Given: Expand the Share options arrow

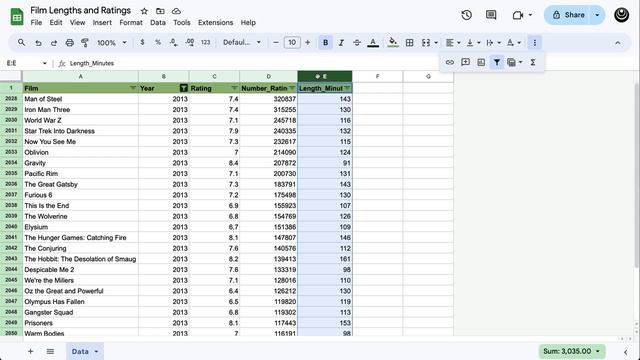Looking at the screenshot, I should [597, 15].
